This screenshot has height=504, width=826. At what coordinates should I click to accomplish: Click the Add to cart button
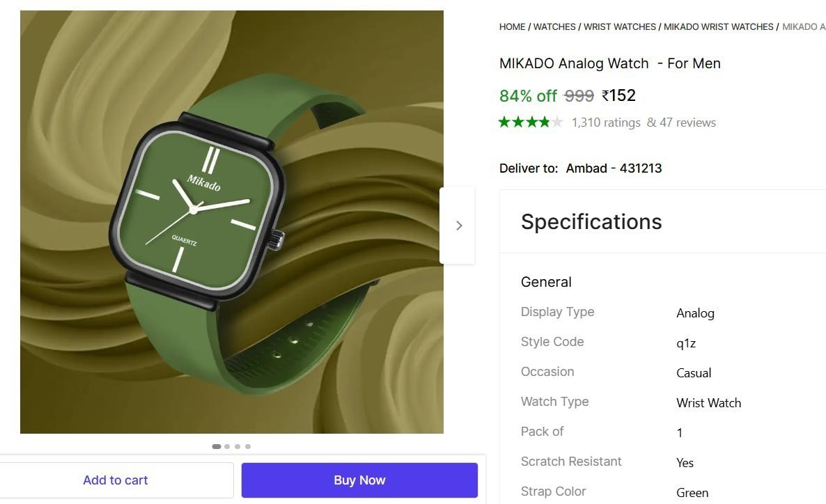116,480
